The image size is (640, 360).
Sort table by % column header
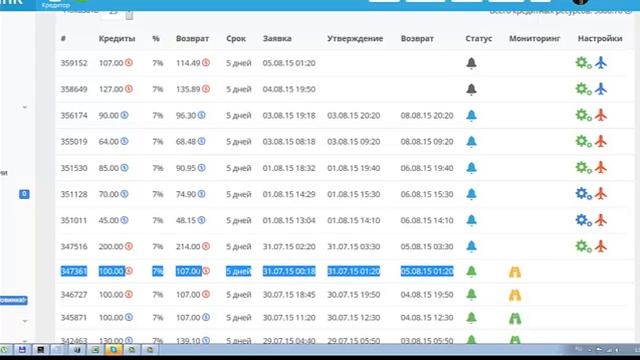[x=156, y=38]
